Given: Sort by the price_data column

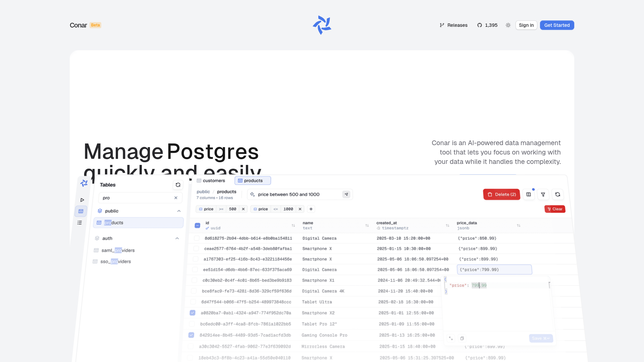Looking at the screenshot, I should click(519, 226).
